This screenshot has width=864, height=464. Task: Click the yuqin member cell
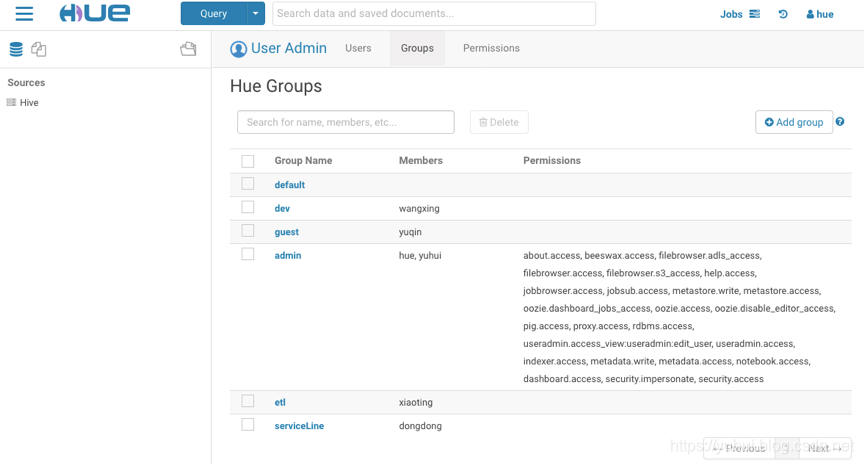pos(410,232)
